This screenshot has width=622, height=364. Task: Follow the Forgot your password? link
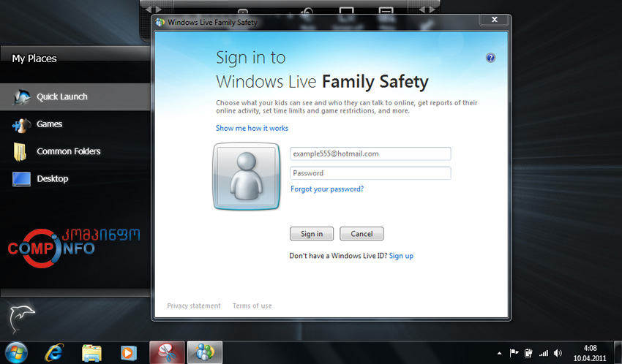[327, 189]
